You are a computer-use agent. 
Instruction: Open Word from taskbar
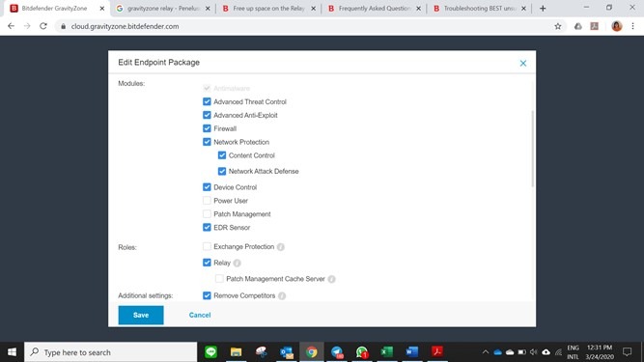pyautogui.click(x=412, y=352)
